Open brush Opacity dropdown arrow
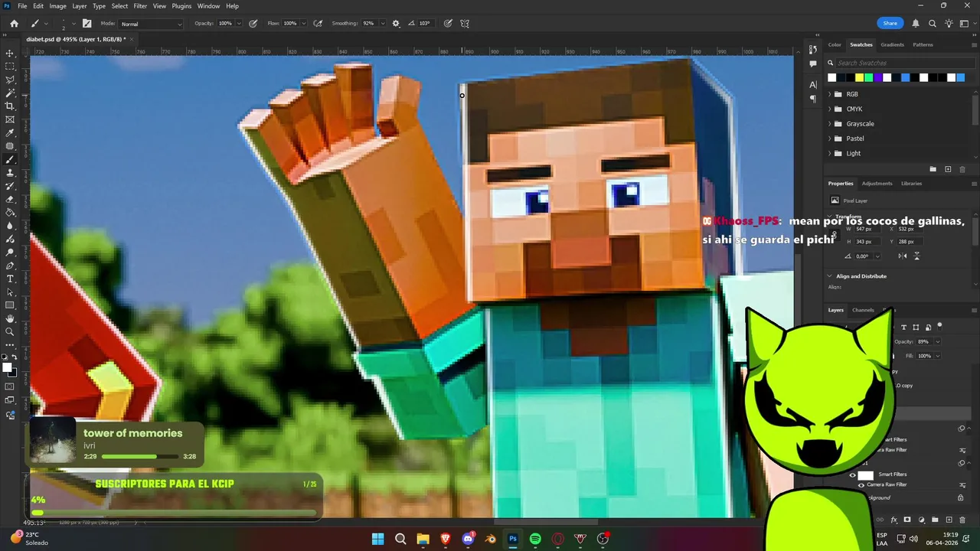The image size is (980, 551). click(239, 24)
